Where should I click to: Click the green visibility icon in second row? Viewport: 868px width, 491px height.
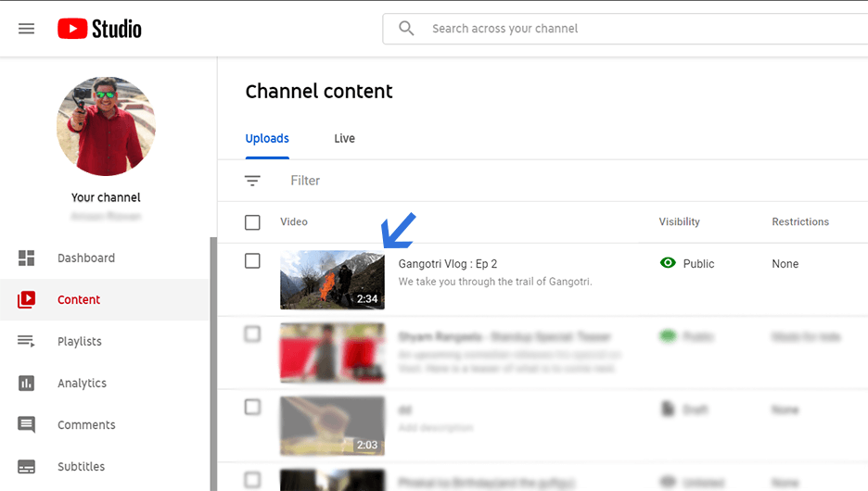(x=669, y=335)
